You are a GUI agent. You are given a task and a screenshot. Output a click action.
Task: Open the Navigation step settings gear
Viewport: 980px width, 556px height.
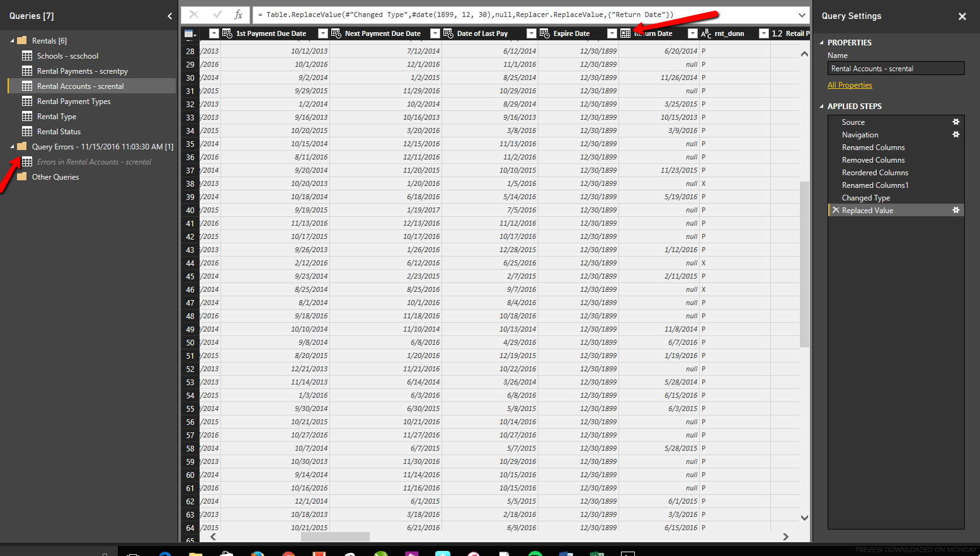(x=956, y=134)
